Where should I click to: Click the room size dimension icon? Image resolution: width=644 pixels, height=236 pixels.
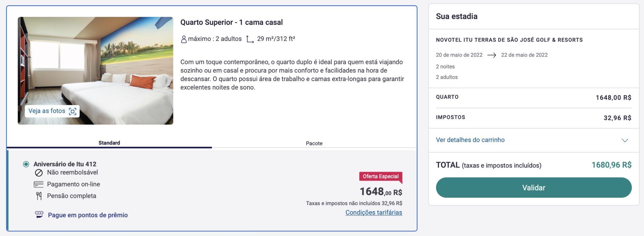click(x=250, y=39)
